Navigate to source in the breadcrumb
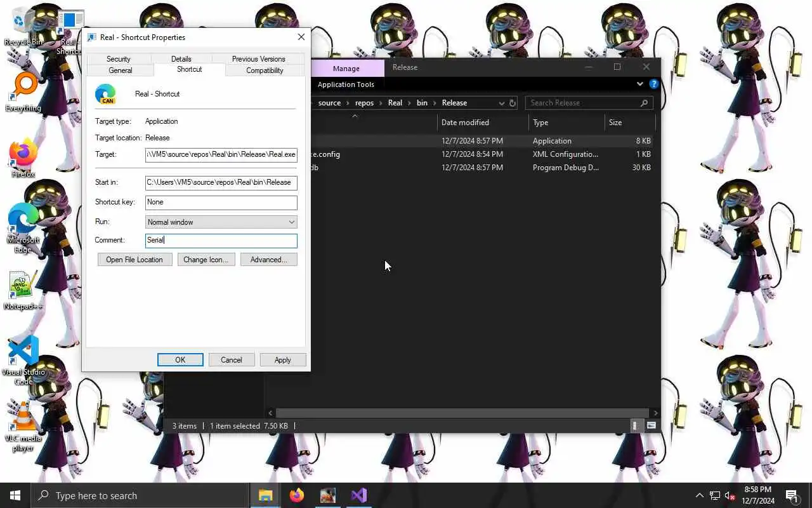812x508 pixels. click(x=329, y=103)
